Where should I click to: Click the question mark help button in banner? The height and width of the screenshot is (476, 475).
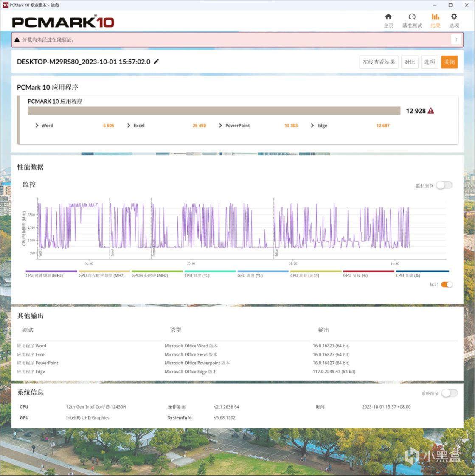pos(456,39)
